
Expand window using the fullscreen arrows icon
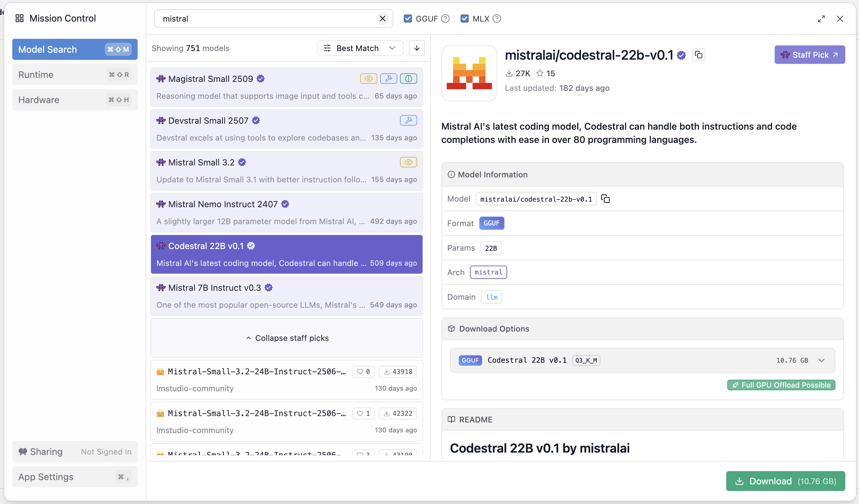tap(821, 19)
